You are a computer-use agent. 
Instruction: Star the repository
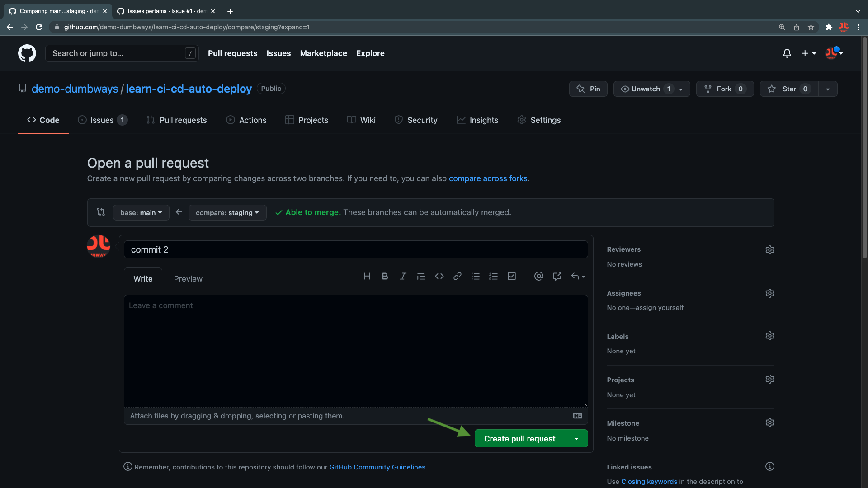[x=788, y=89]
